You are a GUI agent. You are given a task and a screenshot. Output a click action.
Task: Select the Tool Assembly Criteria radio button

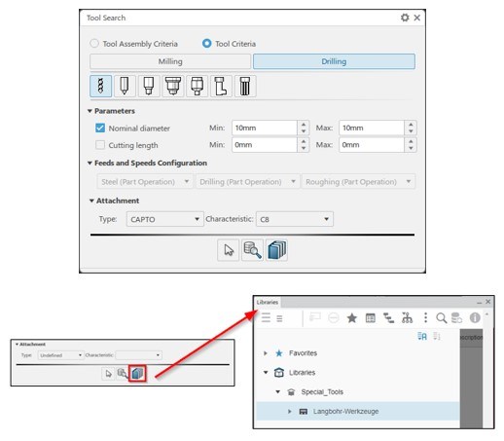tap(94, 44)
